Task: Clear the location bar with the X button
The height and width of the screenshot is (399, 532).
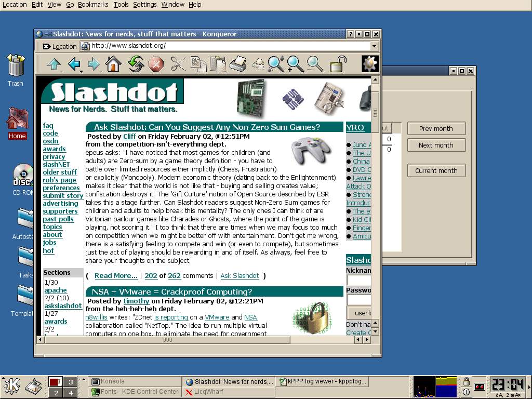Action: (46, 46)
